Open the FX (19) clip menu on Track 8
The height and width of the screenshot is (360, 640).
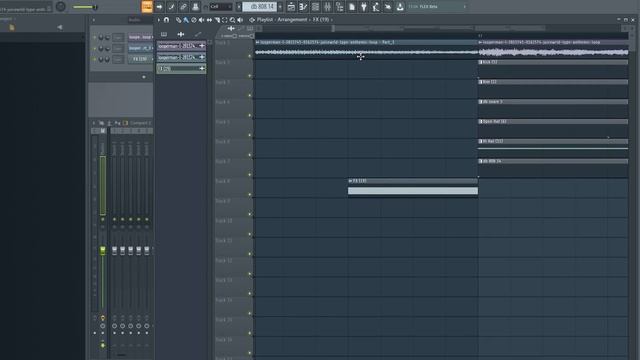(x=350, y=181)
